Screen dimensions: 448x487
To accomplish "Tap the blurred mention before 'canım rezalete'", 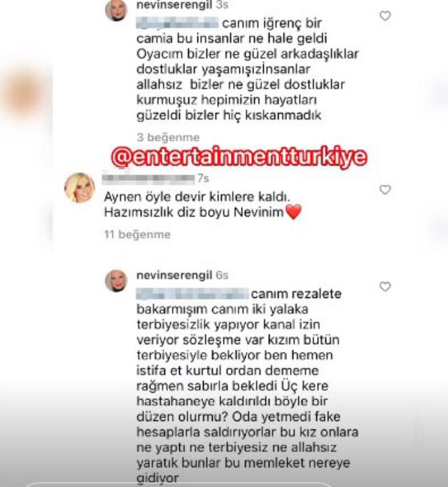I will coord(192,294).
